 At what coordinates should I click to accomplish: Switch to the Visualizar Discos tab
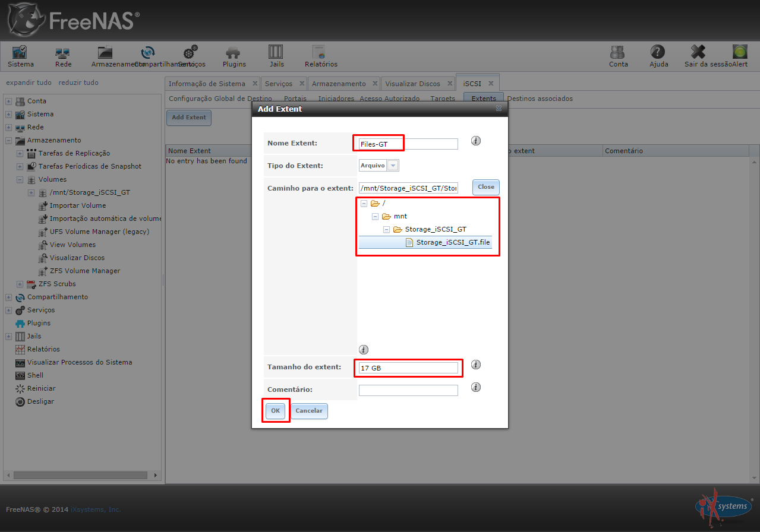click(412, 84)
